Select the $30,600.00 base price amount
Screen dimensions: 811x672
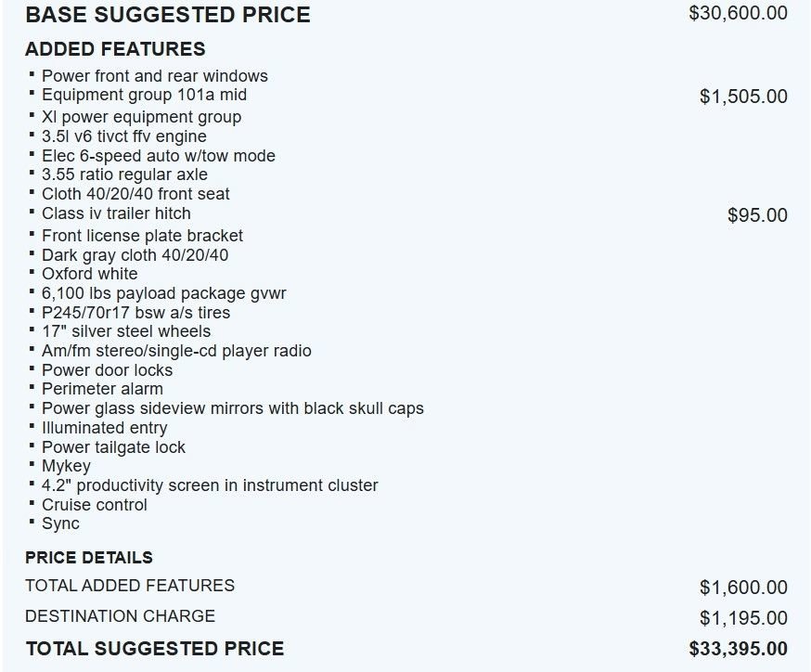point(738,13)
